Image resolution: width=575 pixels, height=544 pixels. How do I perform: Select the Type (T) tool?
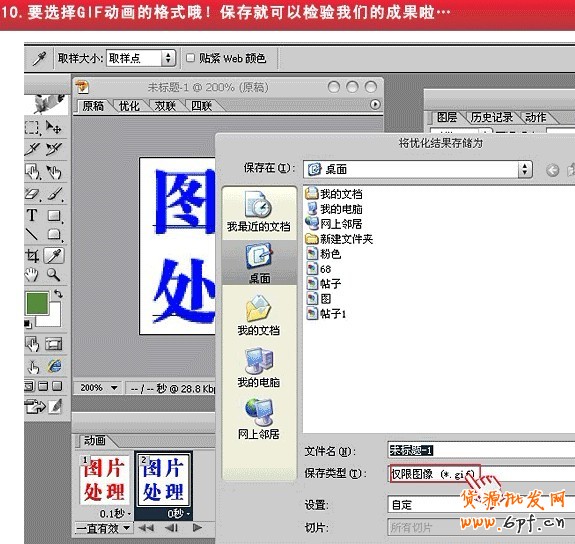(32, 215)
